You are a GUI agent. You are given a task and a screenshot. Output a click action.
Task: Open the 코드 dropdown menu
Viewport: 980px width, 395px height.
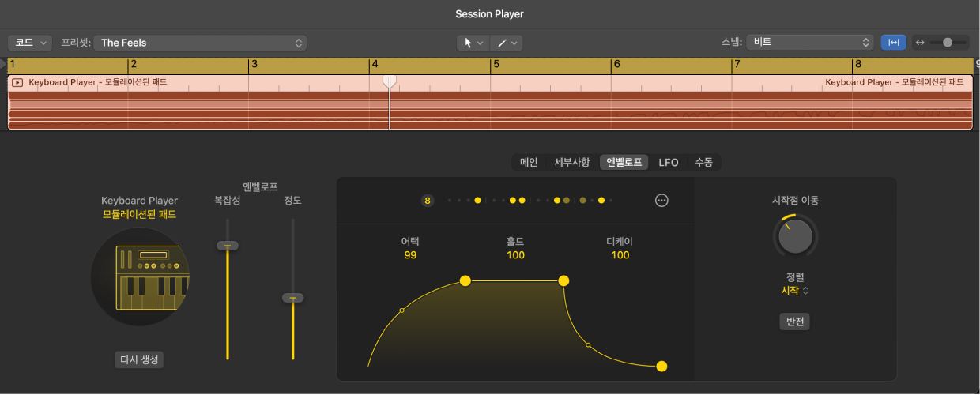pos(30,43)
